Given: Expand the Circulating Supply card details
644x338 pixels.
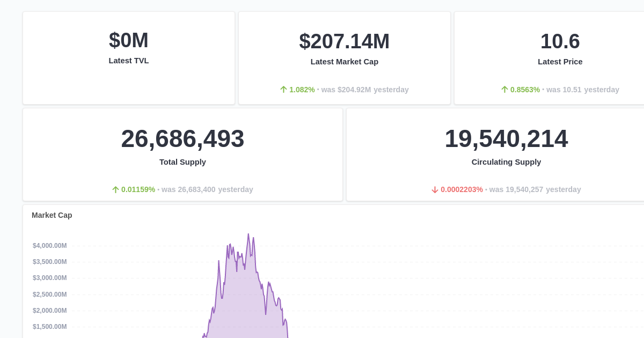Looking at the screenshot, I should (x=506, y=154).
